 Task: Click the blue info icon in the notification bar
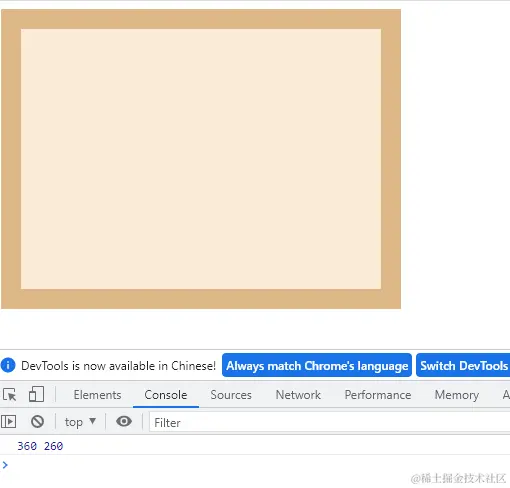8,365
